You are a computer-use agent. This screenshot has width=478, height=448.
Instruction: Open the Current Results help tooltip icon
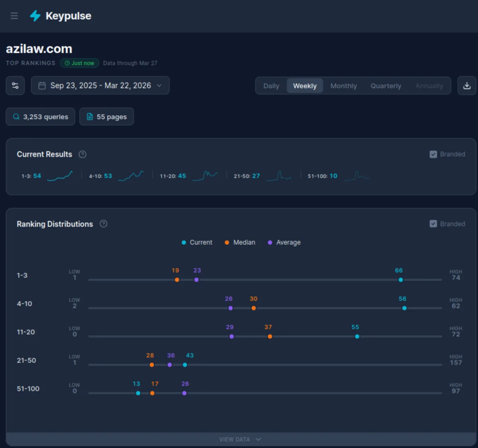[x=82, y=154]
